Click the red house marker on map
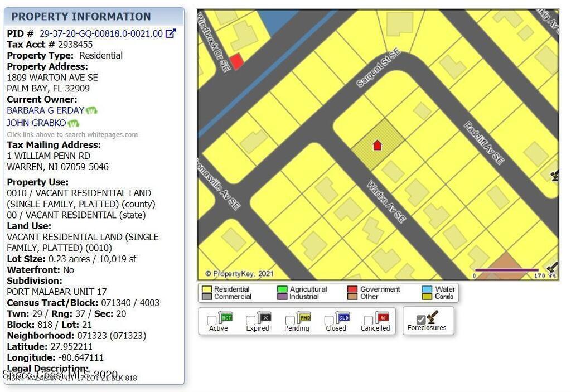This screenshot has height=392, width=571. [377, 146]
